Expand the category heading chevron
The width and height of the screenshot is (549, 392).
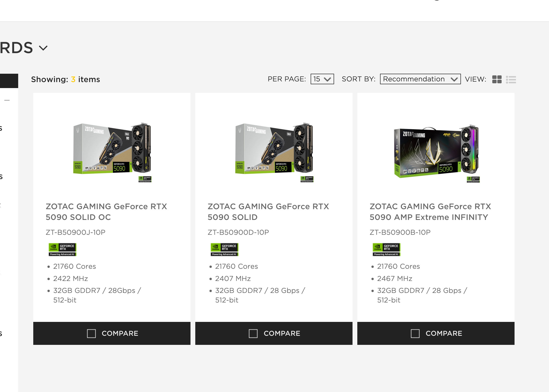point(43,48)
